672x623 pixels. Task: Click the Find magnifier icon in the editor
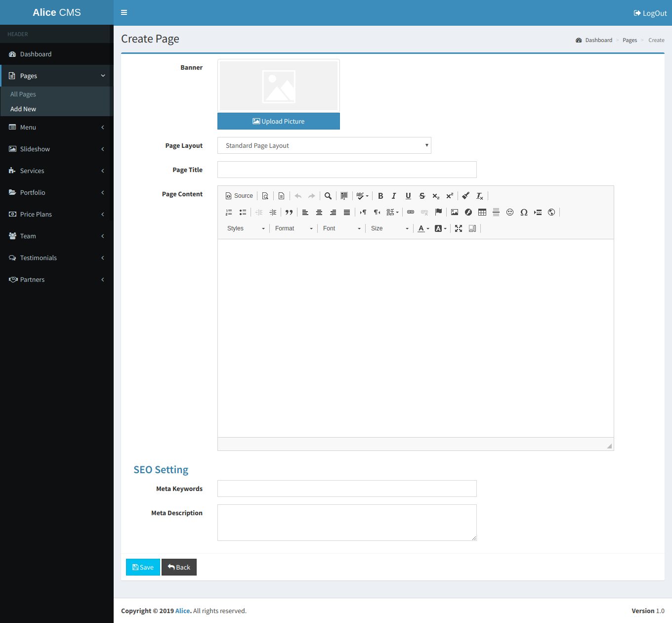(328, 196)
